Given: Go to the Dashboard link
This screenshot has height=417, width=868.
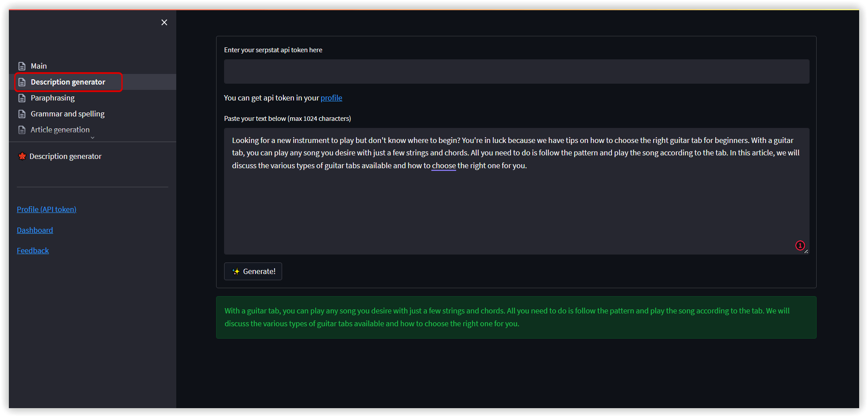Looking at the screenshot, I should 35,230.
